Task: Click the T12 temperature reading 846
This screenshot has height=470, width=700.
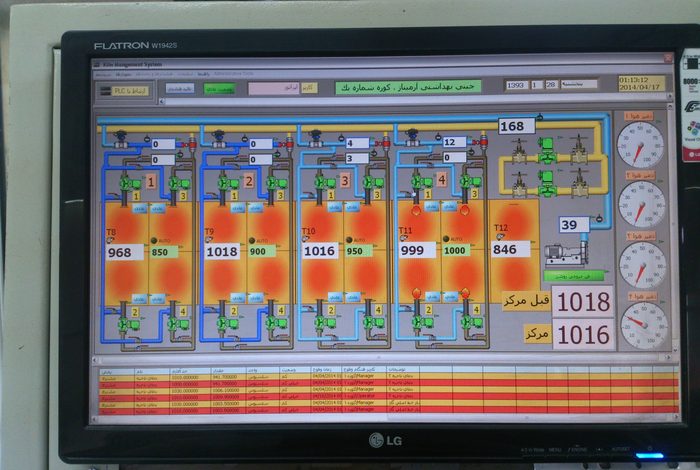Action: tap(510, 249)
